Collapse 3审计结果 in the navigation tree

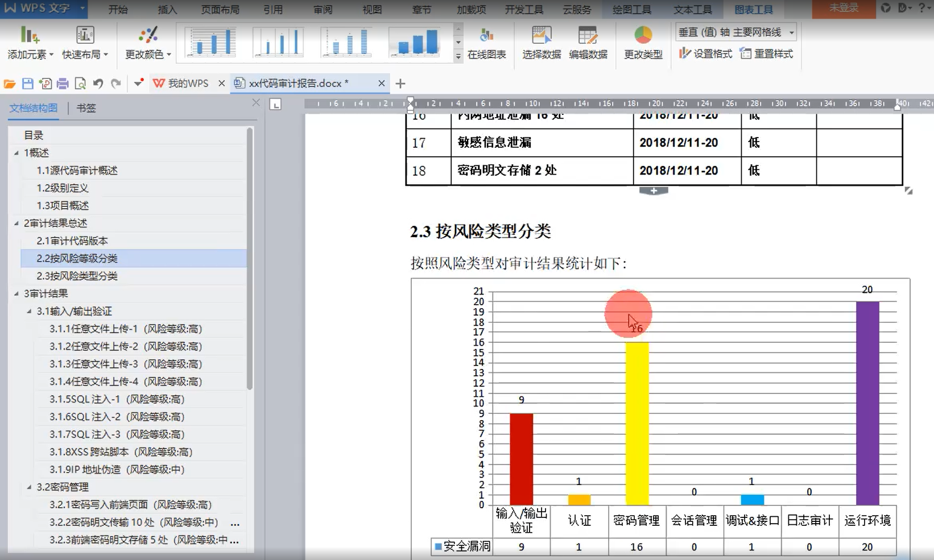(x=17, y=293)
